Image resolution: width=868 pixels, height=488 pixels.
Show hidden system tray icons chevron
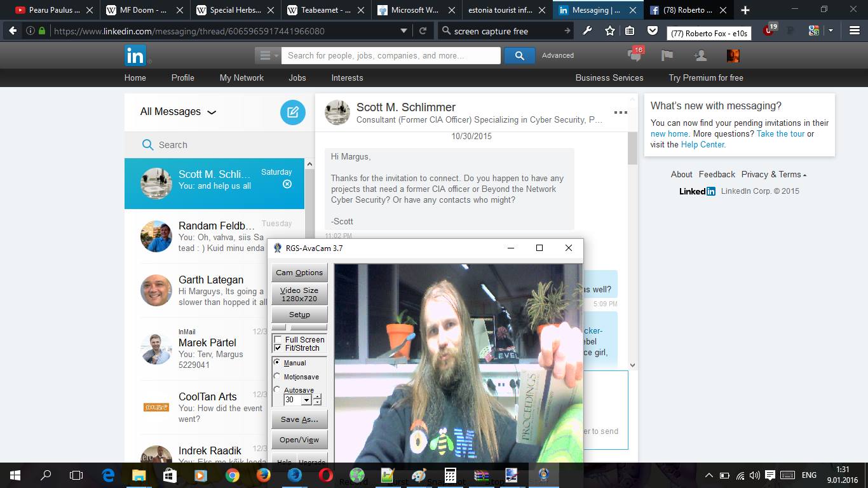709,475
